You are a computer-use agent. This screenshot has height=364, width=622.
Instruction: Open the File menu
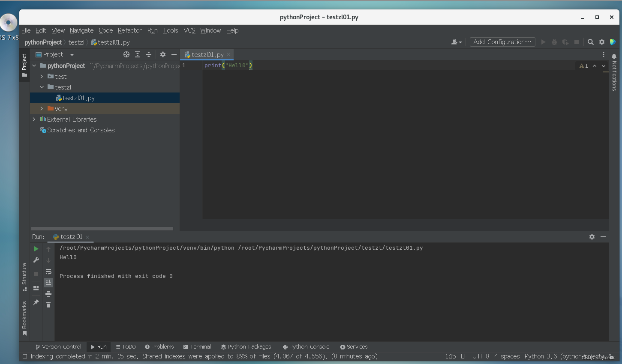tap(26, 30)
